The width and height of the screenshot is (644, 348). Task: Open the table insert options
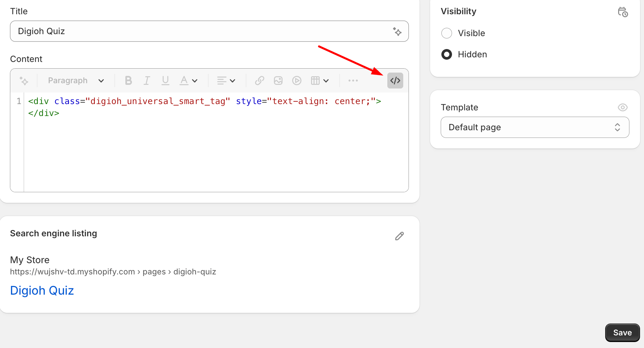pyautogui.click(x=319, y=80)
